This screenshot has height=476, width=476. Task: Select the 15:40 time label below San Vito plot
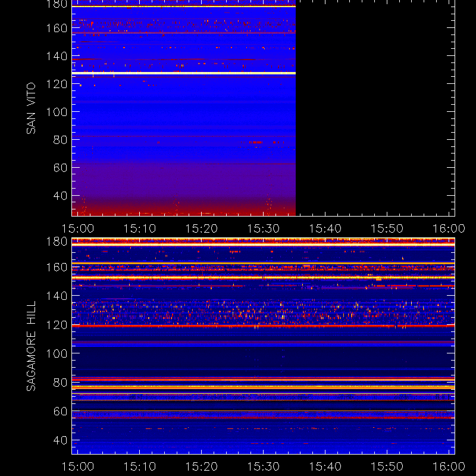click(x=325, y=228)
